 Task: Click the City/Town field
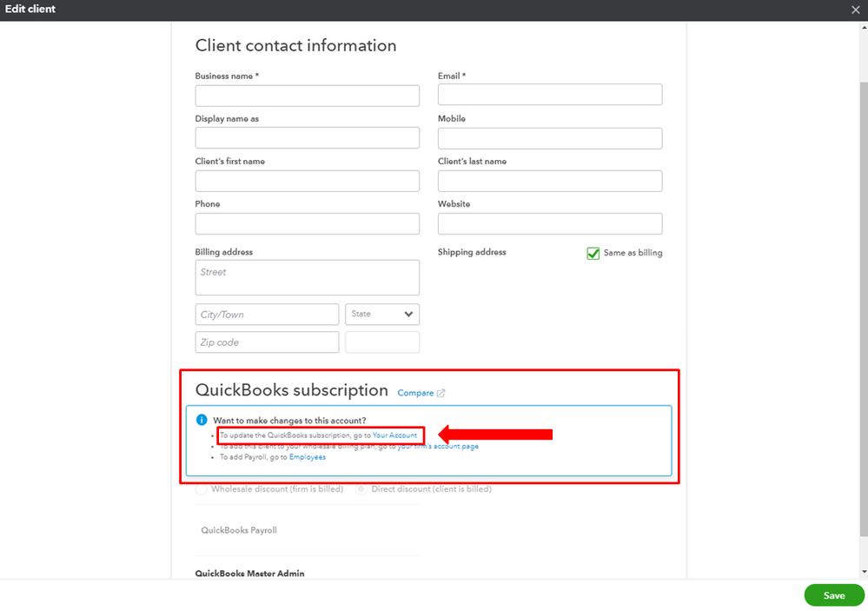[267, 315]
